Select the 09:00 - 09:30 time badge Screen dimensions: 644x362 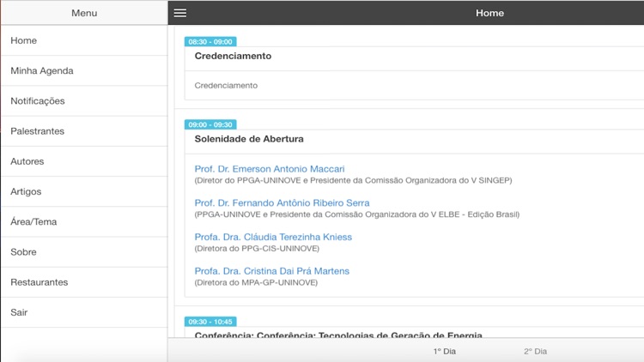210,124
